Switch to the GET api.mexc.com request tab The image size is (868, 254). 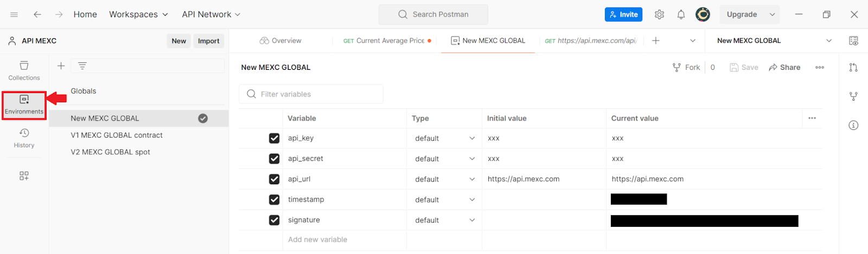[x=591, y=41]
